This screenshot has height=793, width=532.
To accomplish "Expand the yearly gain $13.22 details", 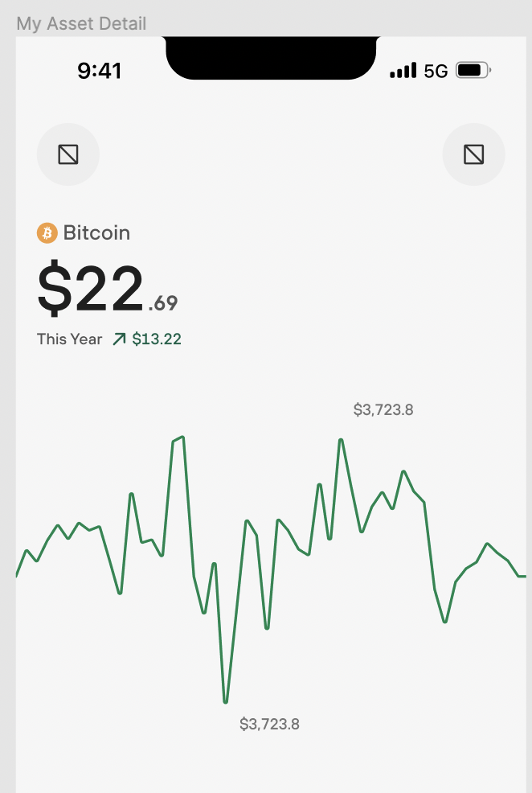I will coord(156,339).
